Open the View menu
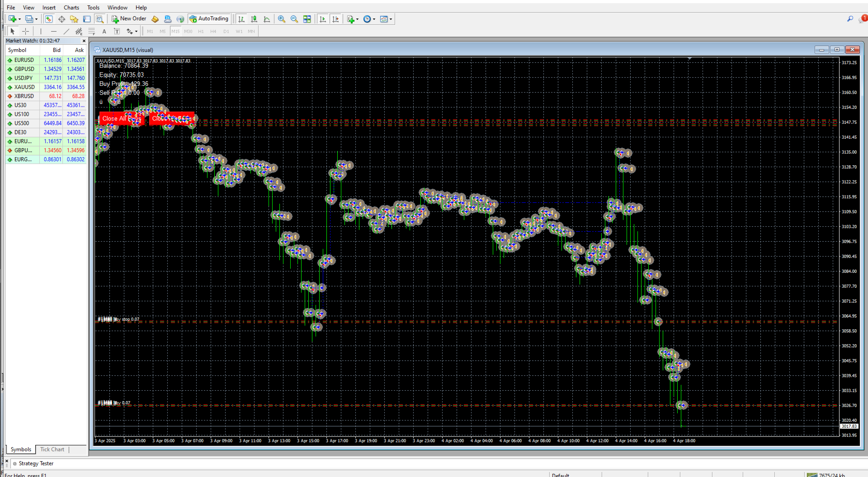 pos(28,7)
